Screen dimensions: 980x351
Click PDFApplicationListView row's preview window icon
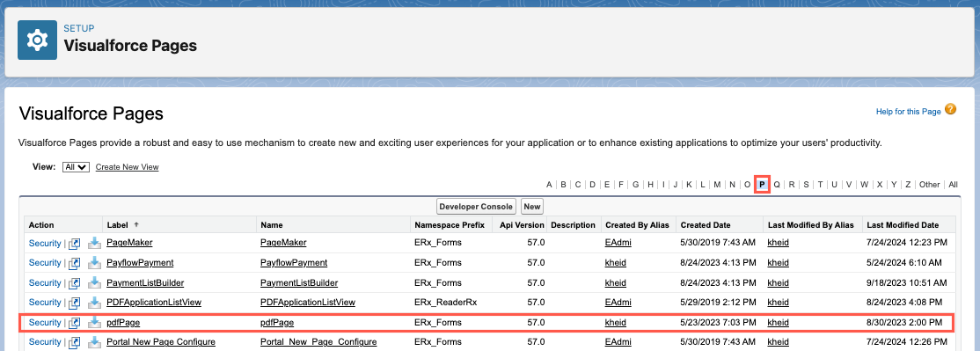[75, 303]
